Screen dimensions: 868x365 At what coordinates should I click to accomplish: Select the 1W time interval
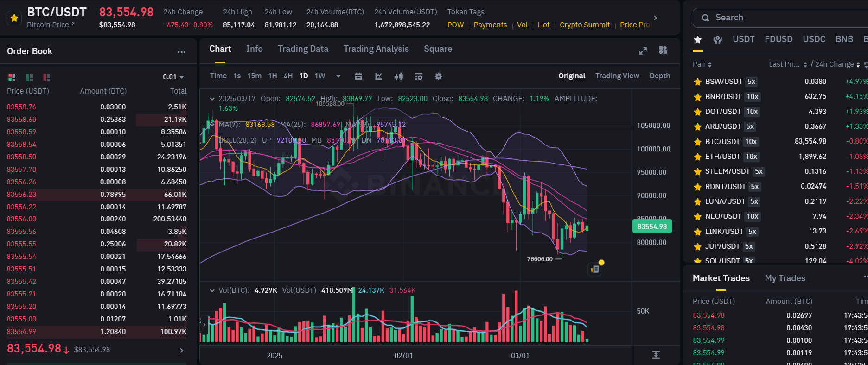pos(320,76)
